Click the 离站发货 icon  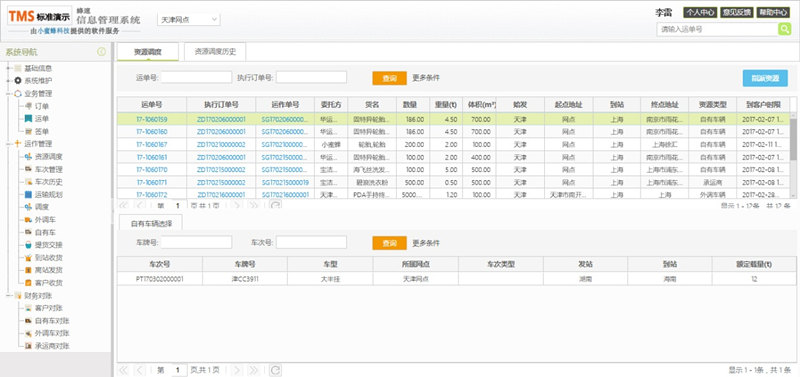coord(29,270)
